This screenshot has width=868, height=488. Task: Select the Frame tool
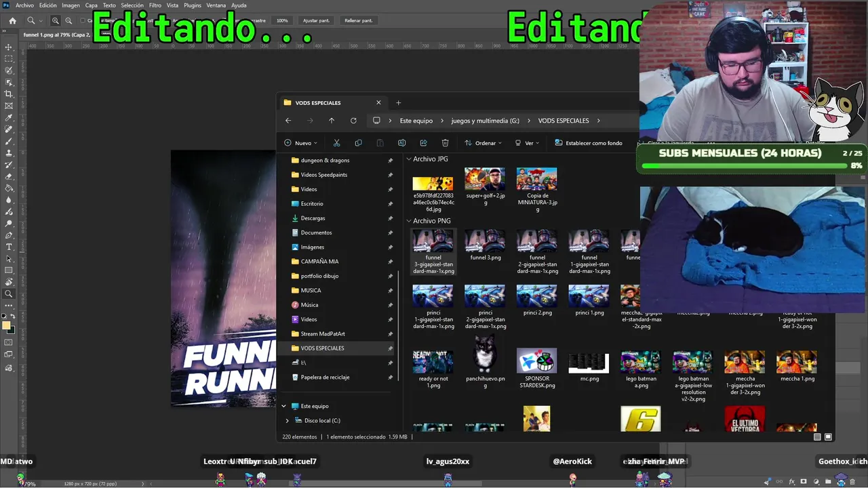click(x=9, y=106)
